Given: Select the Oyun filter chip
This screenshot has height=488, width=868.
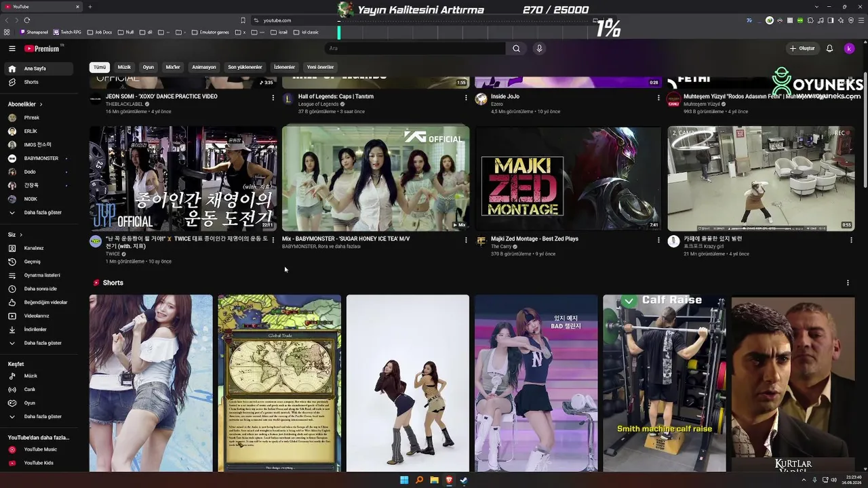Looking at the screenshot, I should pos(149,67).
